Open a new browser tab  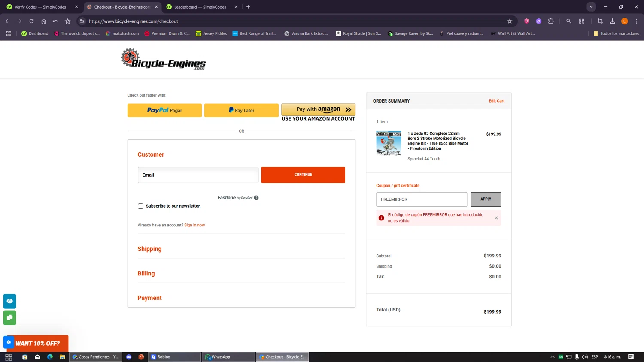[248, 7]
